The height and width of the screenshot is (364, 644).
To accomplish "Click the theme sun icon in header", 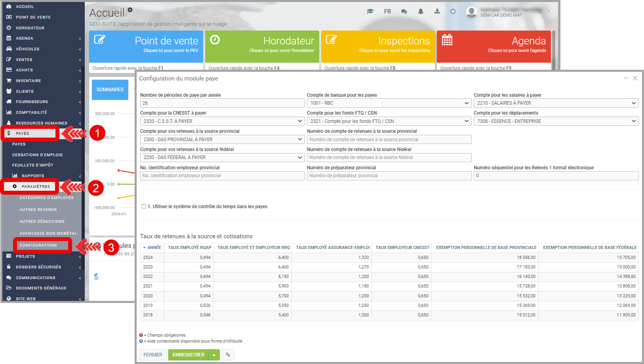I will click(x=453, y=11).
